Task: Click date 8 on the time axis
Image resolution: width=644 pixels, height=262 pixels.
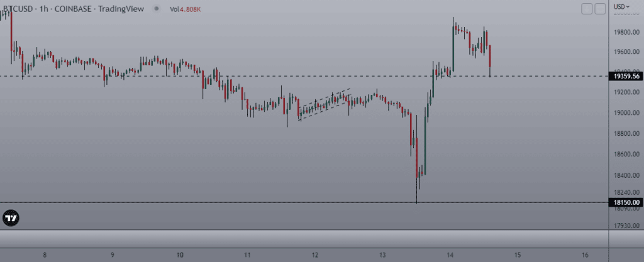Action: [x=45, y=254]
